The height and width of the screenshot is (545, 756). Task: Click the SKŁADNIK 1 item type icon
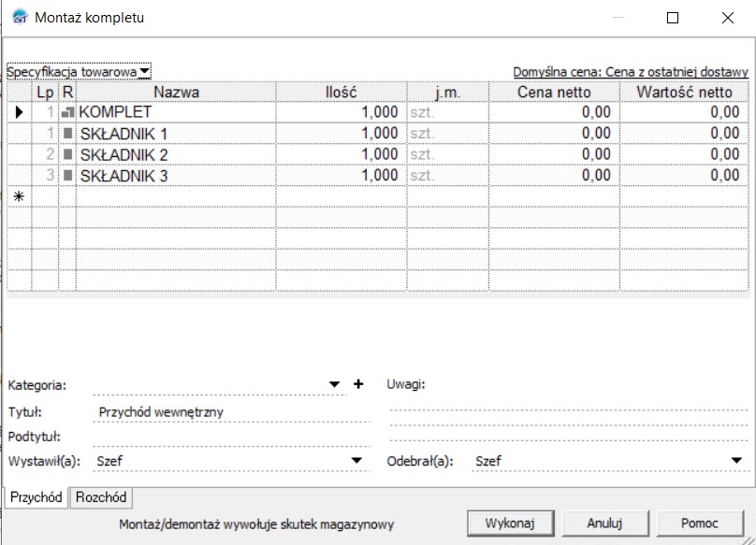67,134
